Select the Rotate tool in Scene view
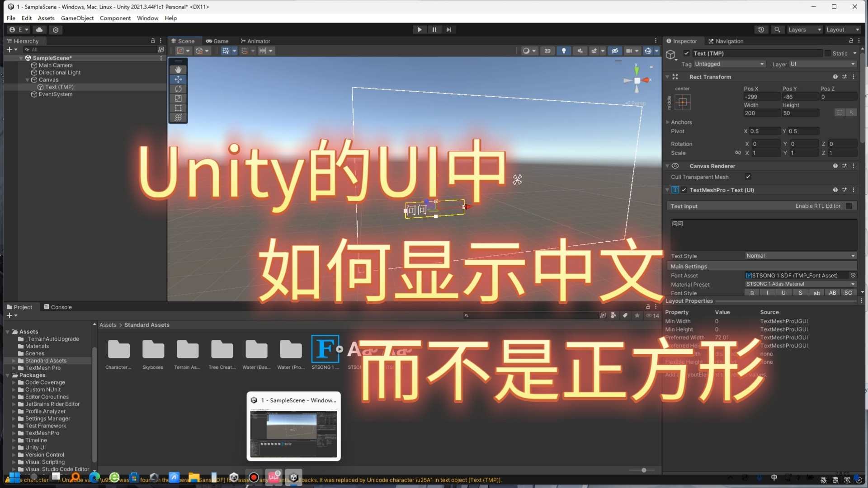 pyautogui.click(x=178, y=89)
